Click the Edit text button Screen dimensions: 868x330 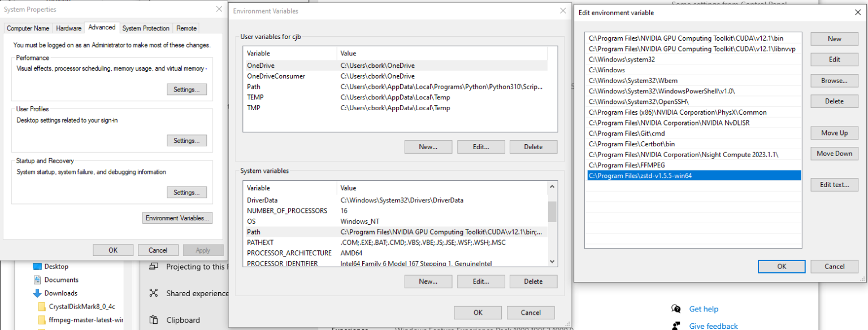point(834,184)
